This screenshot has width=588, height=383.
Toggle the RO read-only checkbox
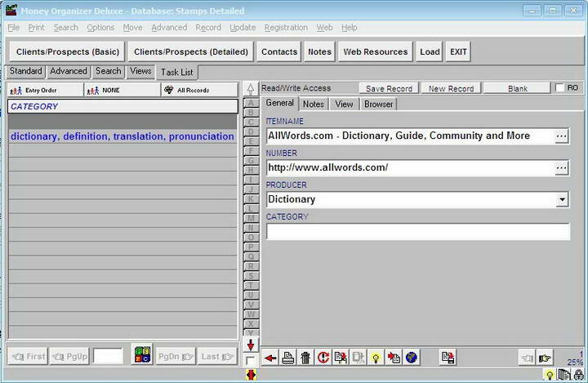[559, 87]
